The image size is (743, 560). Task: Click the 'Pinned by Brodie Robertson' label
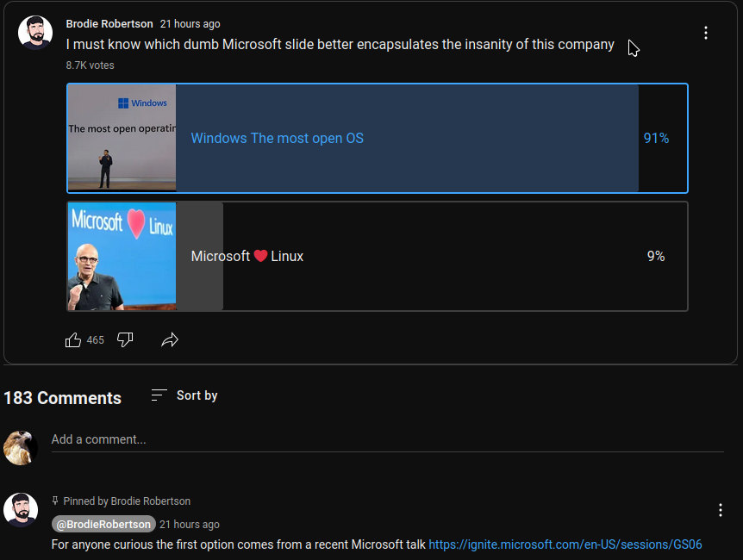[x=127, y=501]
